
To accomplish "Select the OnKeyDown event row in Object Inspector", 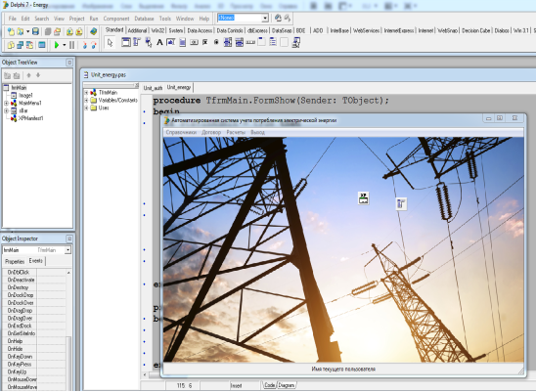I will point(34,357).
